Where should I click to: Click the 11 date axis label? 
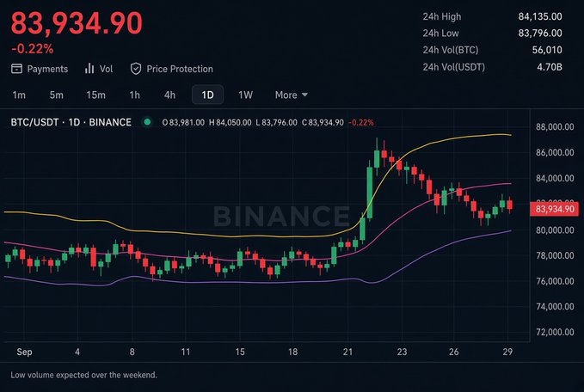pyautogui.click(x=185, y=352)
